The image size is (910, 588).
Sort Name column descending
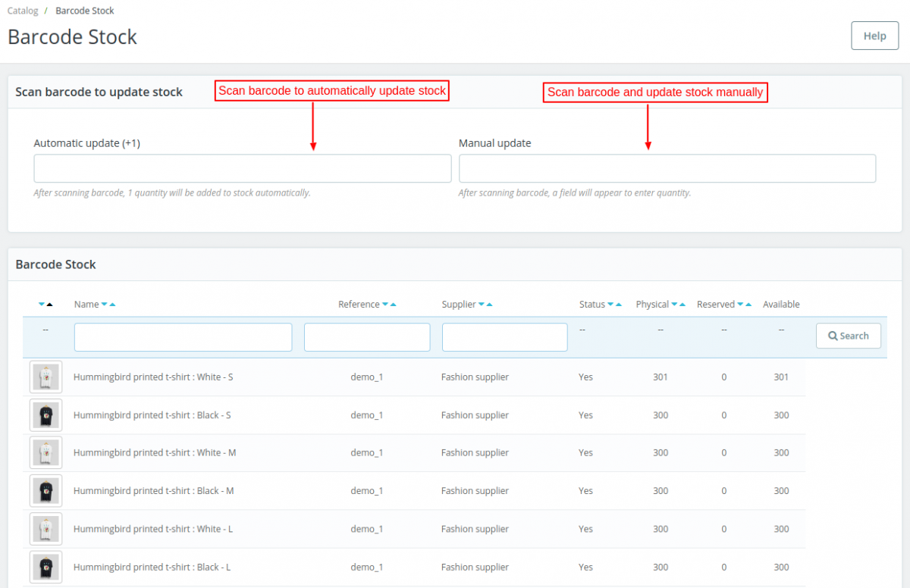[105, 305]
